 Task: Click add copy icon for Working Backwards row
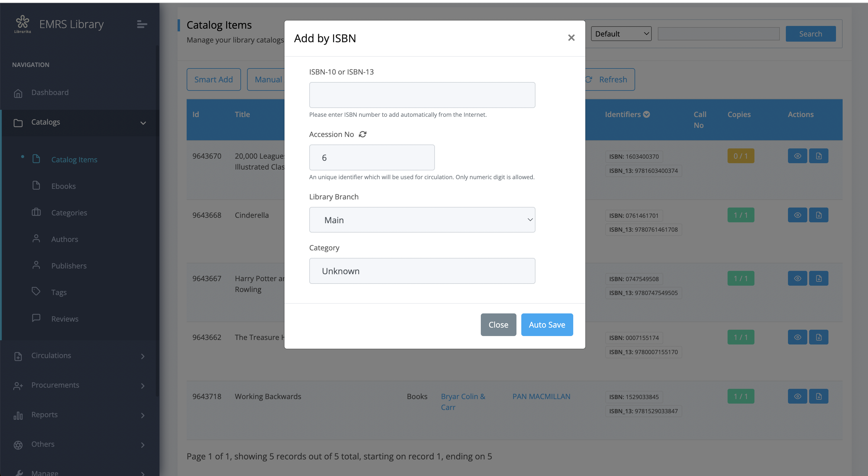tap(818, 396)
